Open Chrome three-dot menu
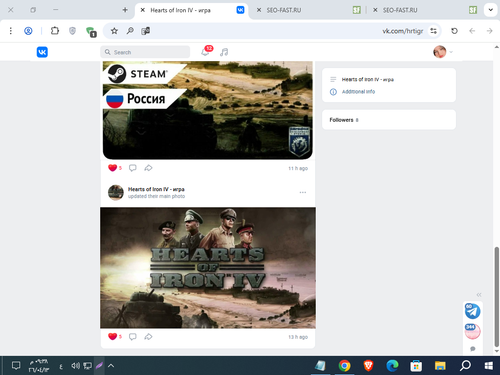500x375 pixels. pos(11,31)
